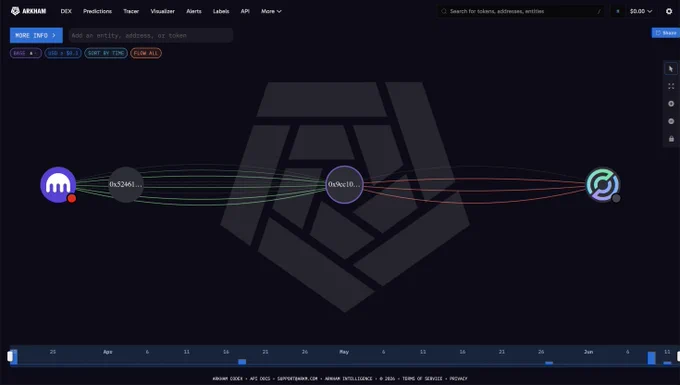Toggle the lock layout icon
Viewport: 680px width, 385px height.
pos(671,139)
